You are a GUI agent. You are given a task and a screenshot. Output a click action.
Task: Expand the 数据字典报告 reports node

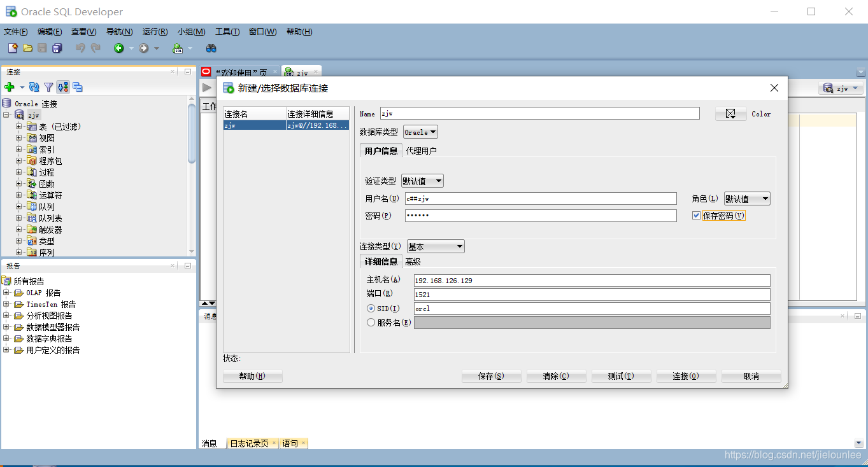[x=6, y=338]
